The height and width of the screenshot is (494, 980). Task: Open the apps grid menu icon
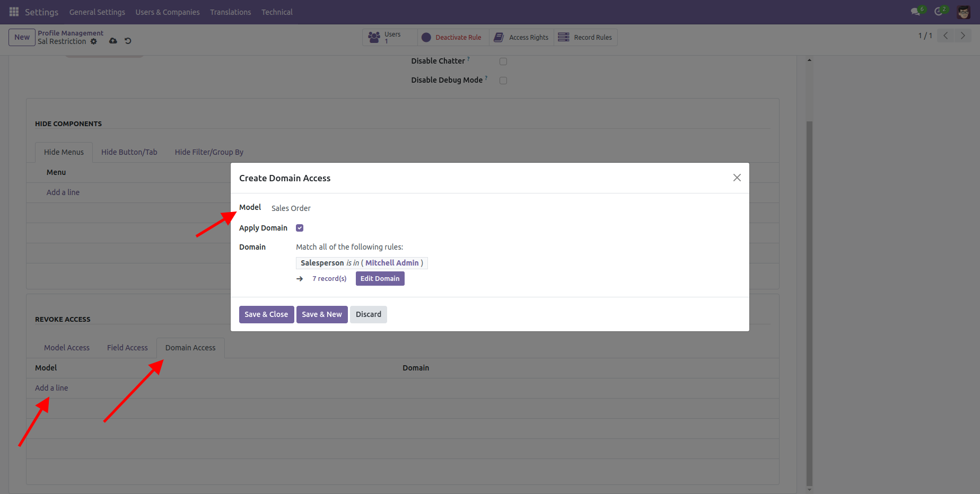click(x=14, y=12)
